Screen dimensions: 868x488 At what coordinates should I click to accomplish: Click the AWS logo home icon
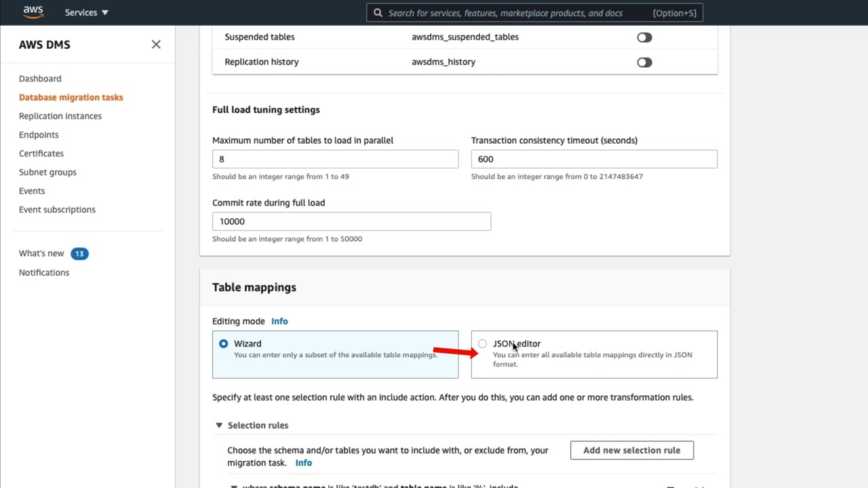(x=33, y=12)
